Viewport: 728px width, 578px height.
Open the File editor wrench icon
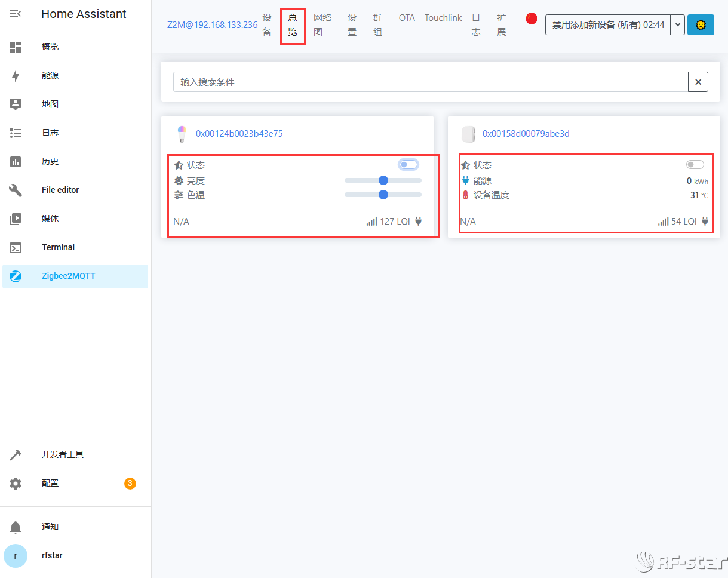tap(16, 190)
